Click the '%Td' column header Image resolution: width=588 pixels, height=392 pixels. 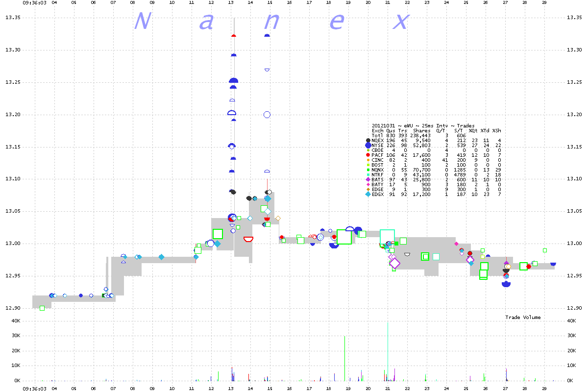(x=485, y=131)
